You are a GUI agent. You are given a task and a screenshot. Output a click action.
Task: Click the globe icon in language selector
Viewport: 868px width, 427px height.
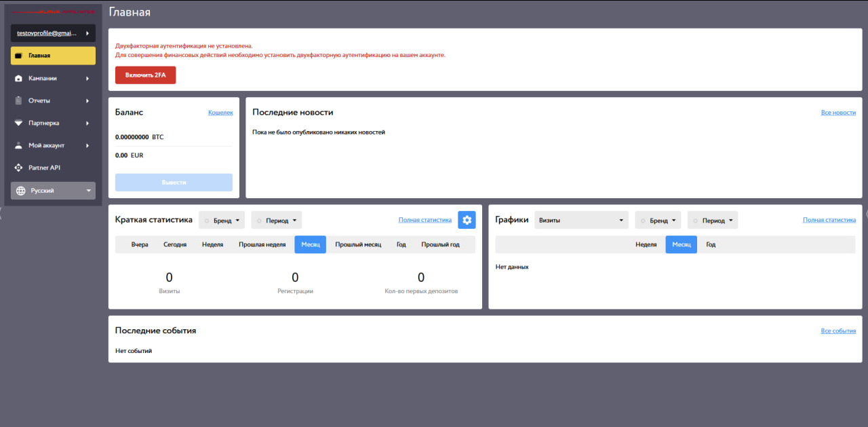coord(20,191)
